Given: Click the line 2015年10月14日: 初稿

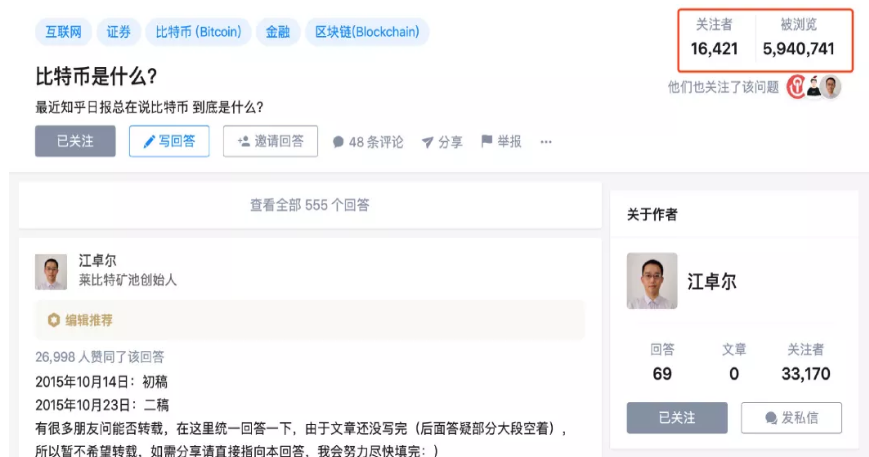Looking at the screenshot, I should coord(101,382).
